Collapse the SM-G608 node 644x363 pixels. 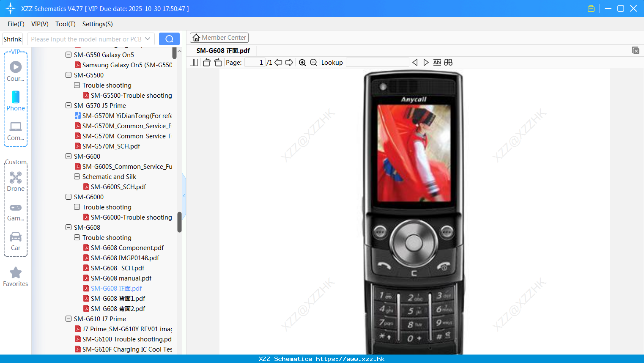(x=69, y=227)
